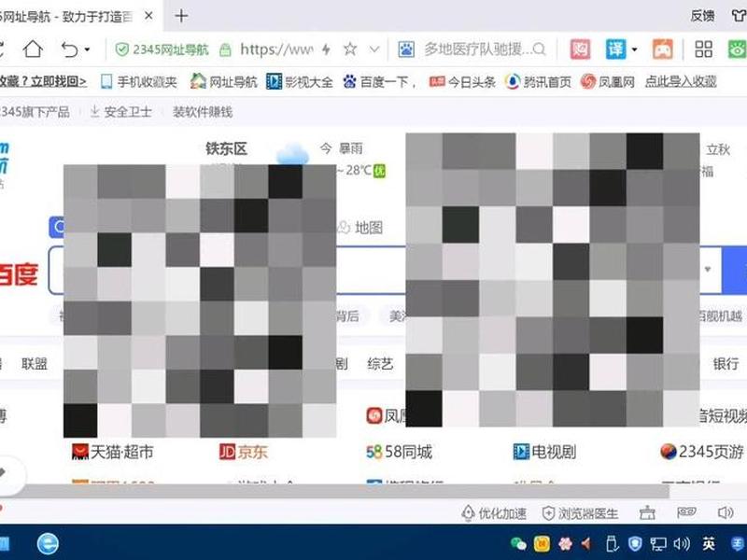Click the system volume tray icon
Viewport: 747px width, 560px height.
tap(682, 543)
